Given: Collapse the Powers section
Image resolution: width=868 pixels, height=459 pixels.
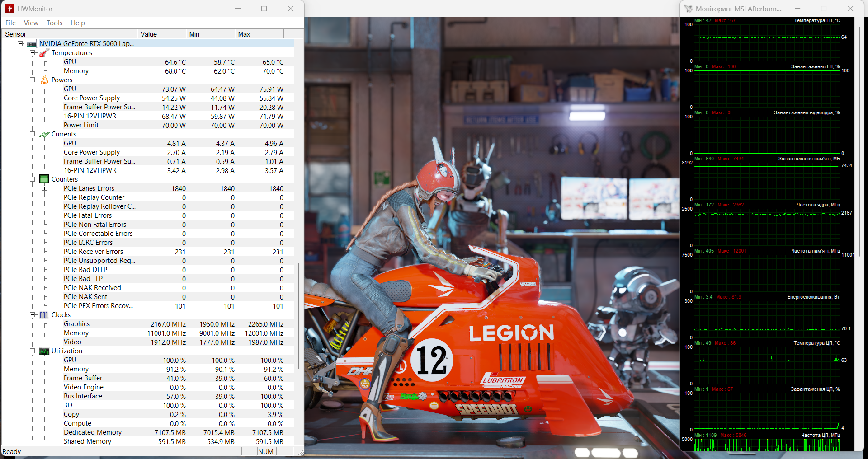Looking at the screenshot, I should [x=32, y=80].
